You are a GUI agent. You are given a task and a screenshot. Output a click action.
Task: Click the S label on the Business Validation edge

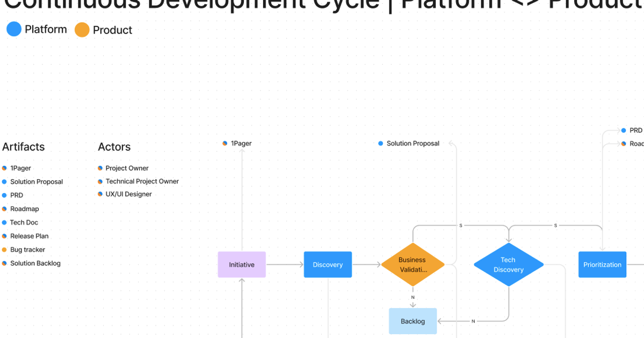[x=461, y=226]
